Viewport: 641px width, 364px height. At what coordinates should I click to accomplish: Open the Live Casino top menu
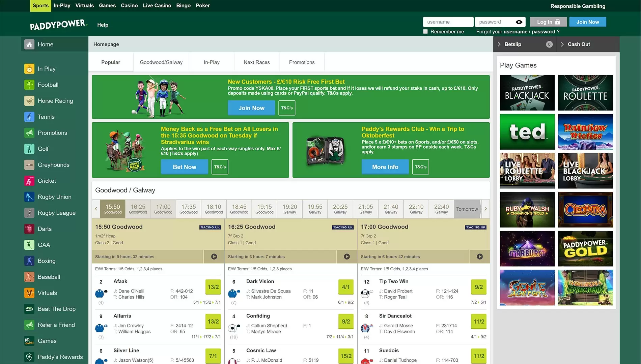click(x=157, y=6)
